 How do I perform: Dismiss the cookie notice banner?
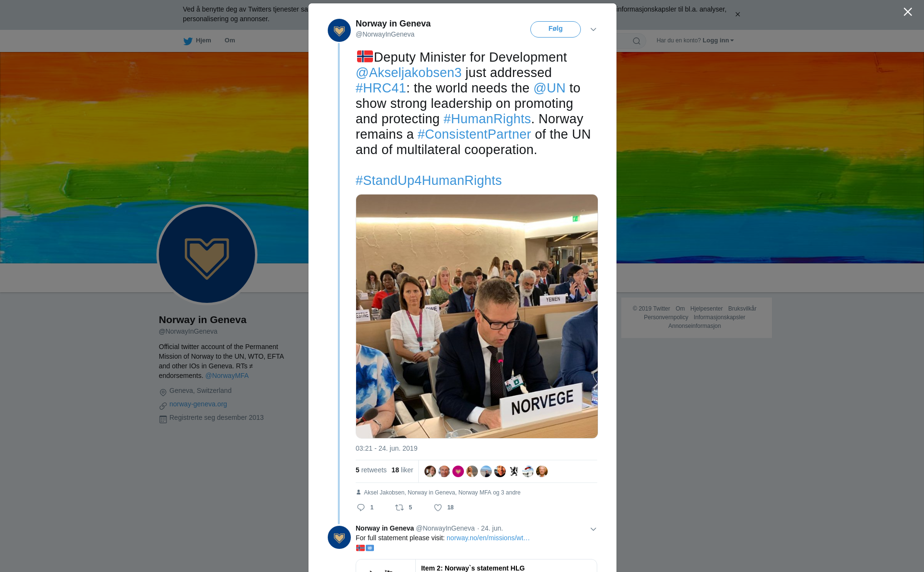pos(737,14)
